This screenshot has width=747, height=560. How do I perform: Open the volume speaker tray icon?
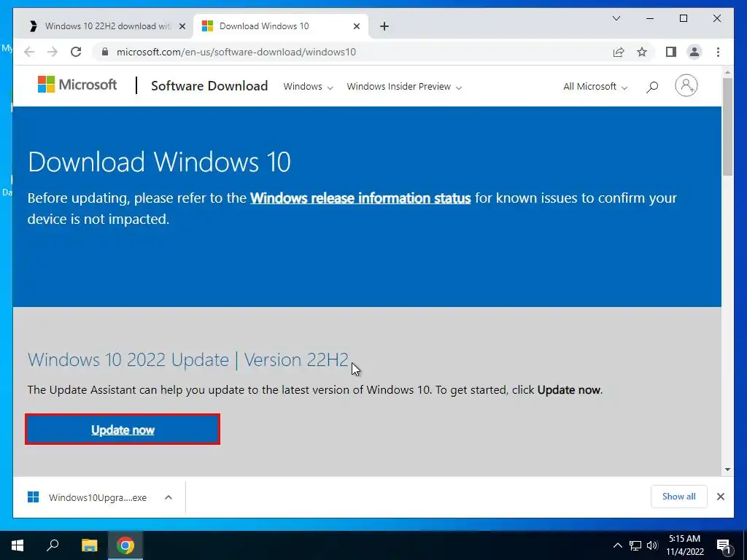click(652, 545)
